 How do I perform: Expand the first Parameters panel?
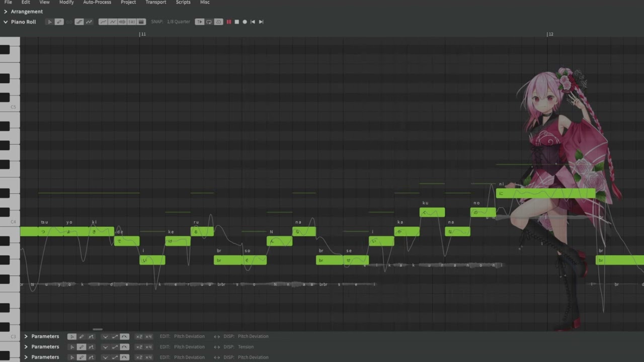pos(26,336)
